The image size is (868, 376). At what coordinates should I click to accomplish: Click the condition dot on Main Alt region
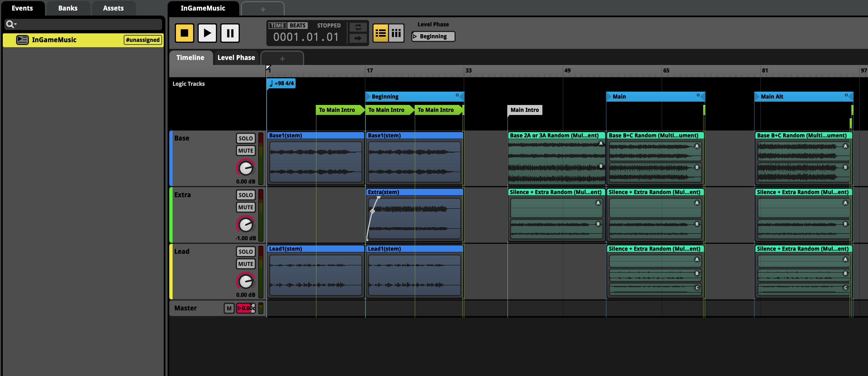(x=846, y=95)
